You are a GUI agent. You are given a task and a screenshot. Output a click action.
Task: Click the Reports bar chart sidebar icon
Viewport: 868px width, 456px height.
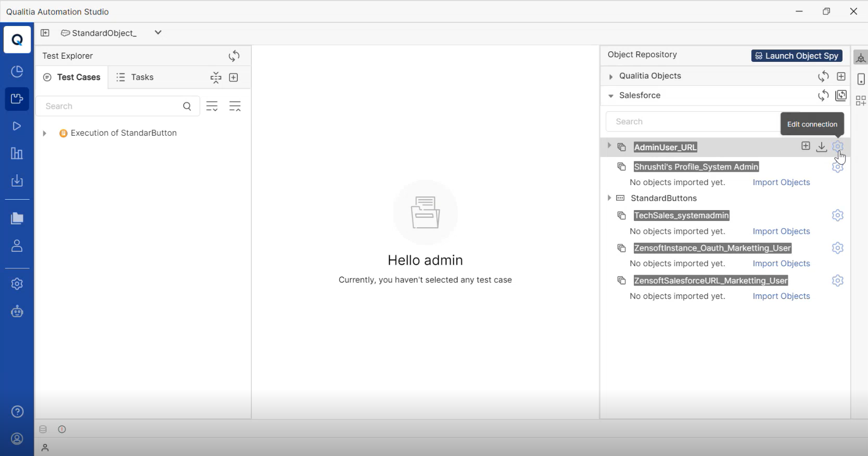(17, 153)
